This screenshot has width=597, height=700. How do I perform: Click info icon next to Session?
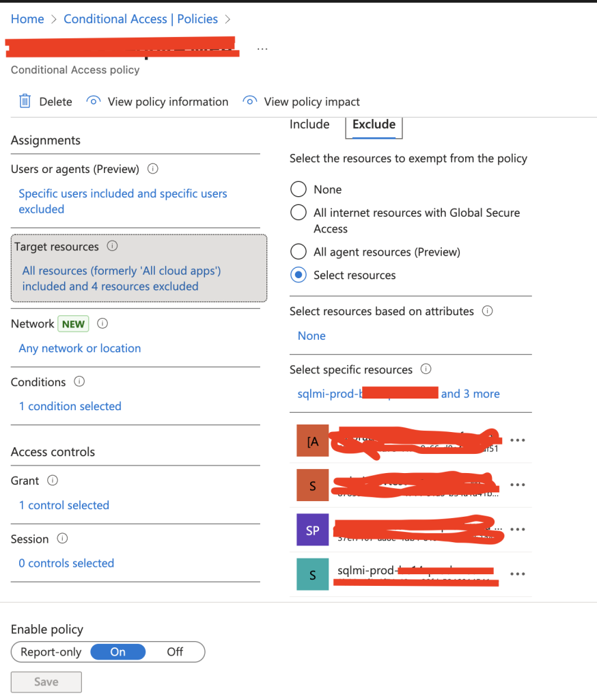click(x=62, y=539)
